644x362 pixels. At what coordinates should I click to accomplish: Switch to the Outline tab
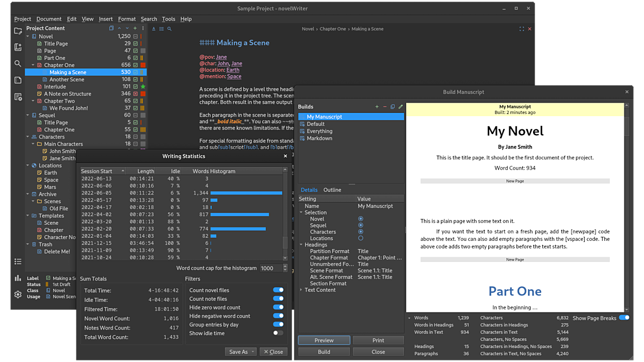[332, 190]
